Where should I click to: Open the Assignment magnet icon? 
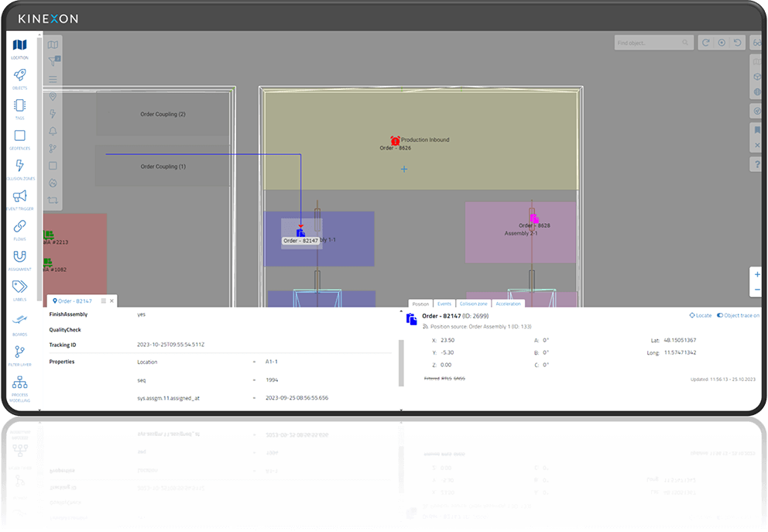tap(19, 257)
